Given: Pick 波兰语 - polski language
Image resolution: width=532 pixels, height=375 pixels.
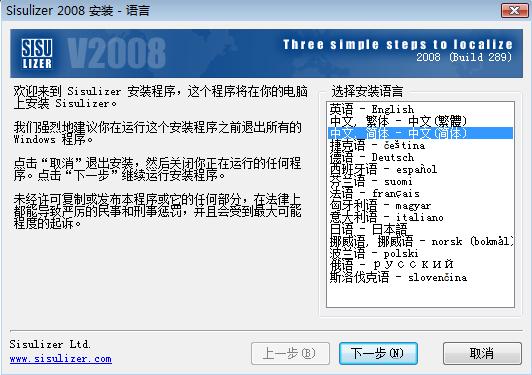Looking at the screenshot, I should coord(420,254).
